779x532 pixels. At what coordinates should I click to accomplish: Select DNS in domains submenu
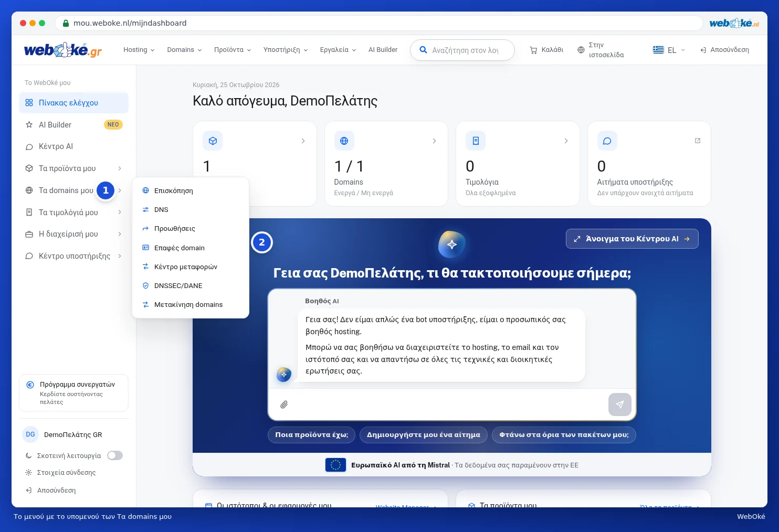(191, 209)
